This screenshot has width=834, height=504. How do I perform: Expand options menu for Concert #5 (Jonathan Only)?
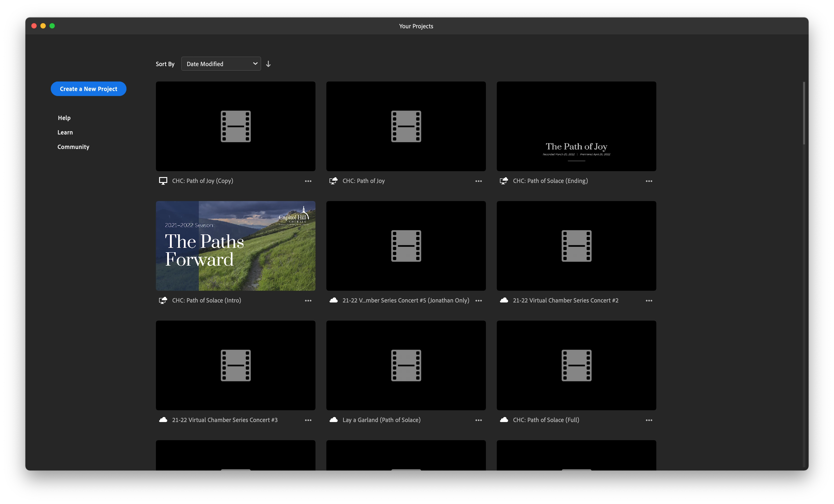pos(478,300)
